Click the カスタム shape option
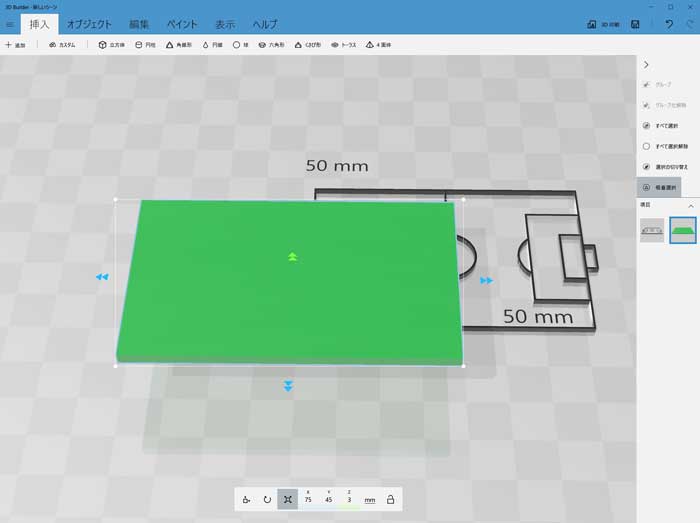Viewport: 700px width, 523px height. tap(62, 45)
